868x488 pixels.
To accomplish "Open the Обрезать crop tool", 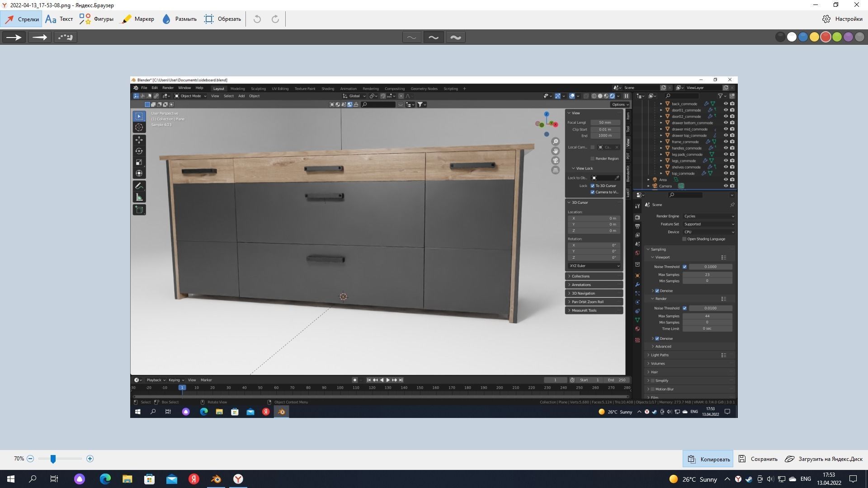I will (222, 19).
